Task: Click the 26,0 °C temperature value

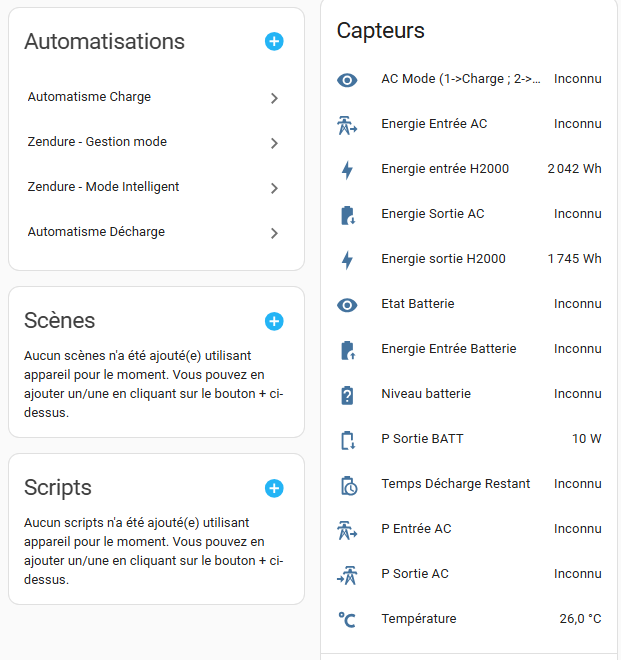Action: point(580,619)
